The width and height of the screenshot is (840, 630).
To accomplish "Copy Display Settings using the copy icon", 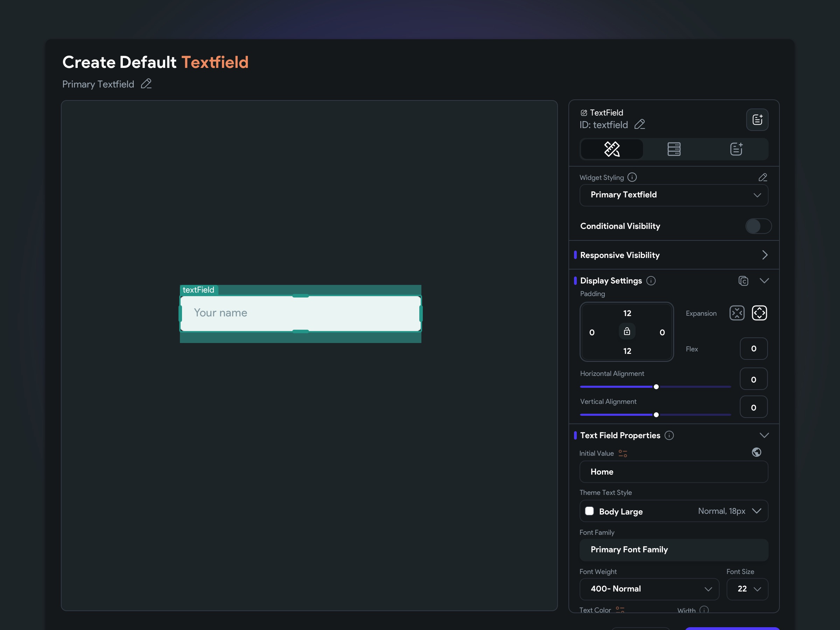I will click(x=743, y=281).
